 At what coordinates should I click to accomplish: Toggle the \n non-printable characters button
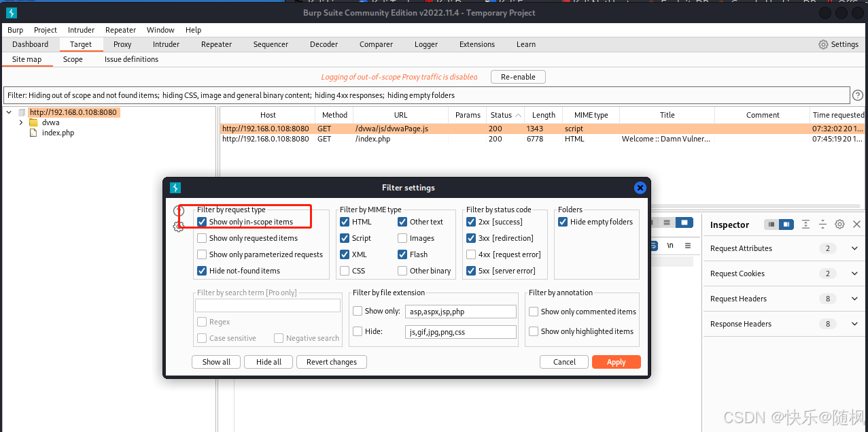(670, 246)
